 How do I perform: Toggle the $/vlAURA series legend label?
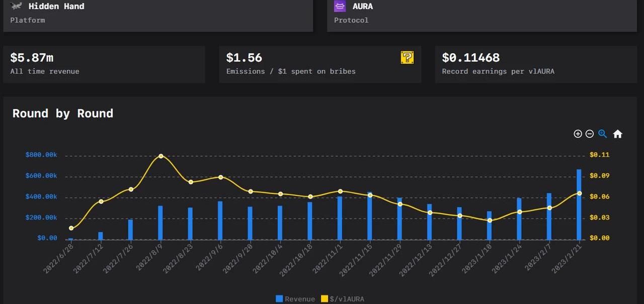(x=347, y=299)
